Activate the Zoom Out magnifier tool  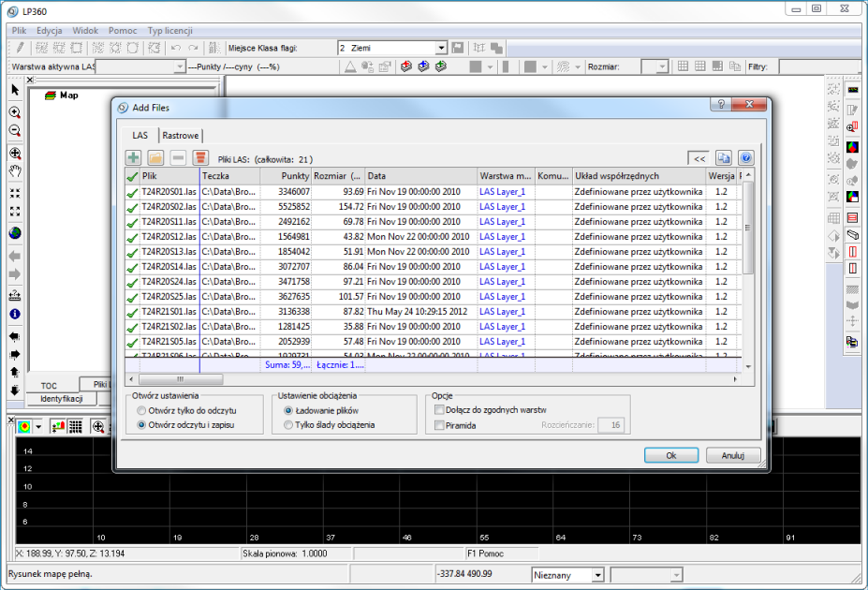pos(15,130)
